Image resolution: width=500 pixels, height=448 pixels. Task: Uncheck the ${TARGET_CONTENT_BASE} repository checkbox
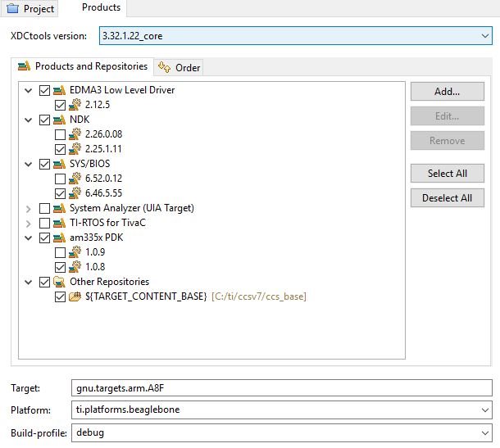pyautogui.click(x=60, y=297)
